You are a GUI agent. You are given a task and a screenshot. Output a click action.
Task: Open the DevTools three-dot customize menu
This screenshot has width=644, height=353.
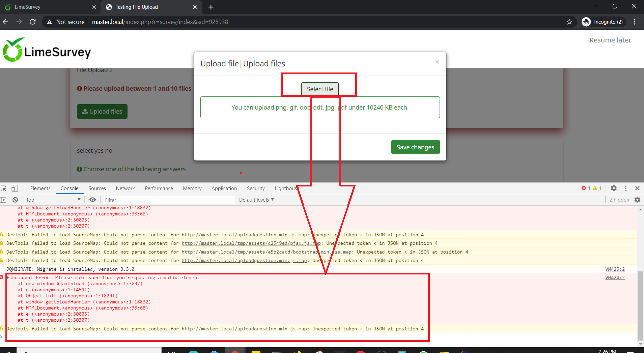[626, 188]
